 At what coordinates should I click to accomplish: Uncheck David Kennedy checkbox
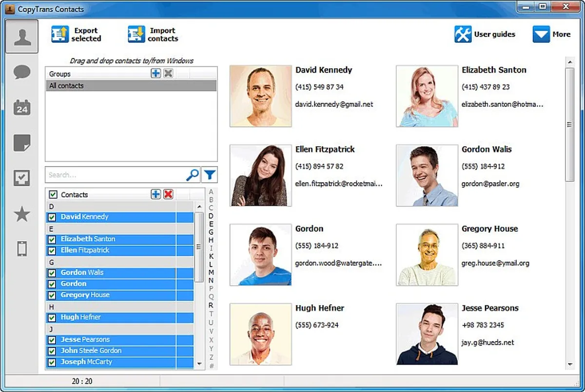tap(52, 217)
